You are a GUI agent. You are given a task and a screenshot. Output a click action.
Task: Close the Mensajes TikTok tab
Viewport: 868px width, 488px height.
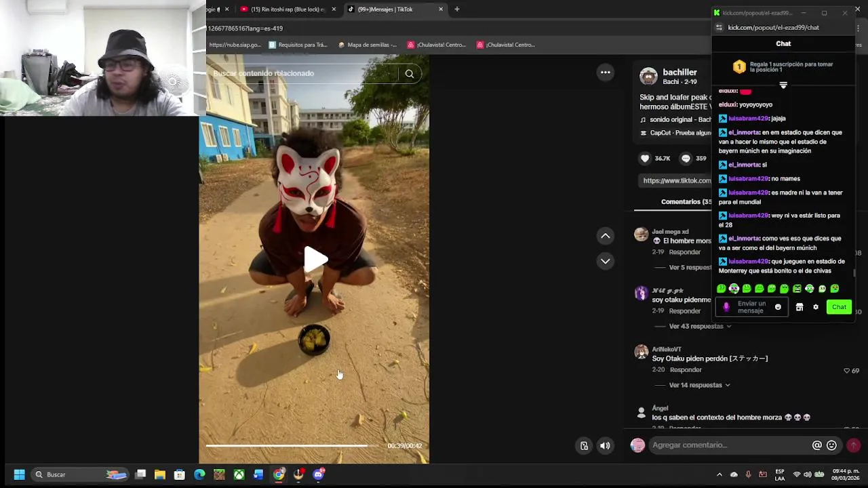[x=441, y=9]
